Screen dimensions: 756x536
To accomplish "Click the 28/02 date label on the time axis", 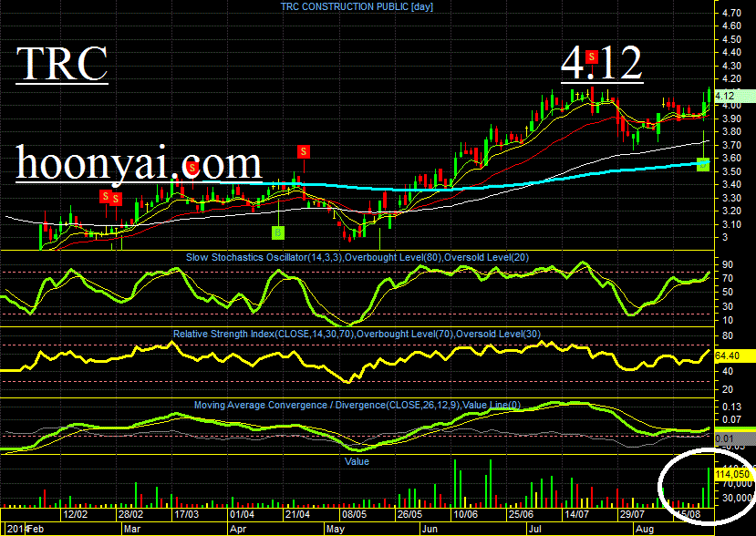I will click(131, 514).
